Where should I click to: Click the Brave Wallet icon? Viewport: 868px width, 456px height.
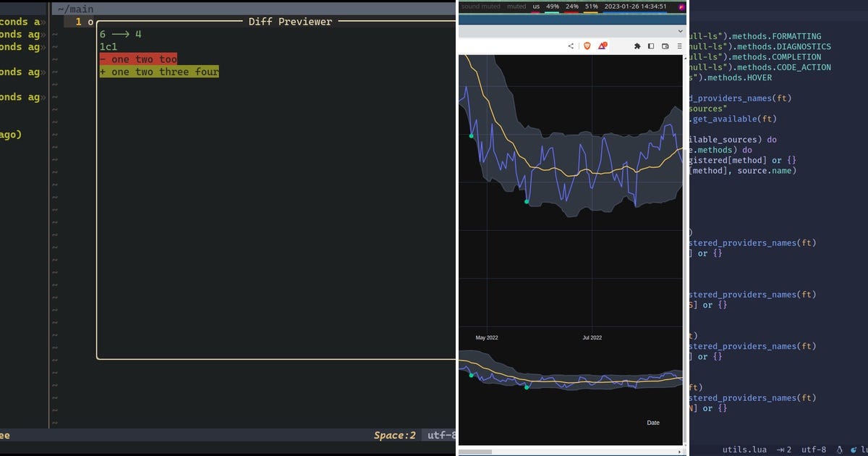[665, 45]
